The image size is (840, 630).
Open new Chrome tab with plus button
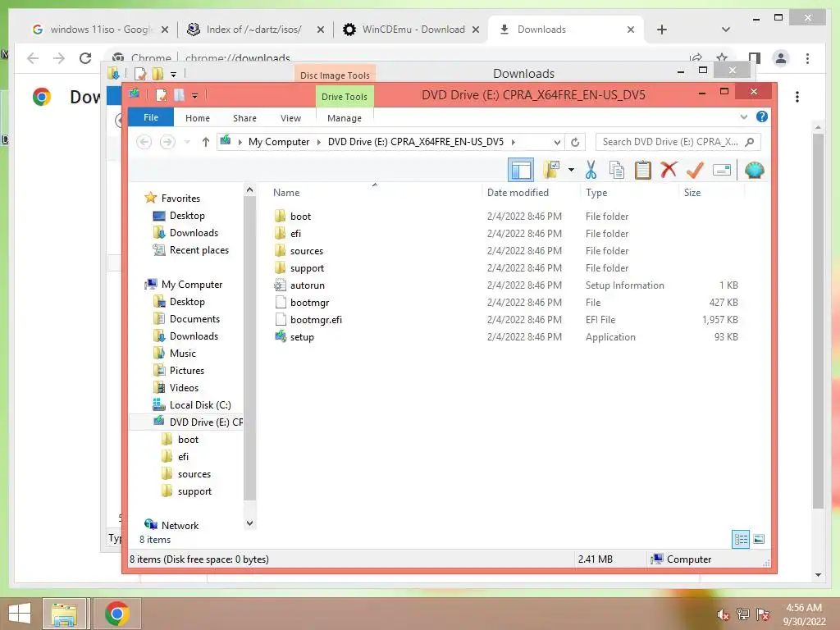pos(662,30)
